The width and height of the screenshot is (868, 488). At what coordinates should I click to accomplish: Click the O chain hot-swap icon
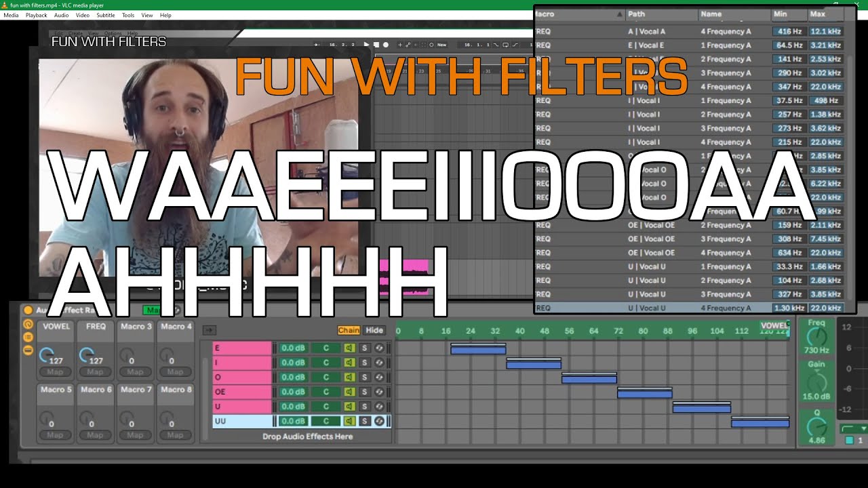pos(379,378)
